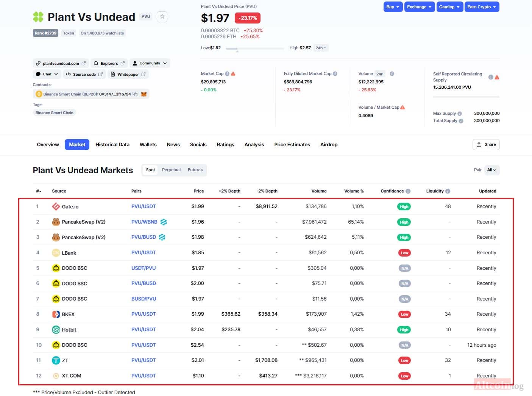
Task: Open the Historical Data tab
Action: (112, 144)
